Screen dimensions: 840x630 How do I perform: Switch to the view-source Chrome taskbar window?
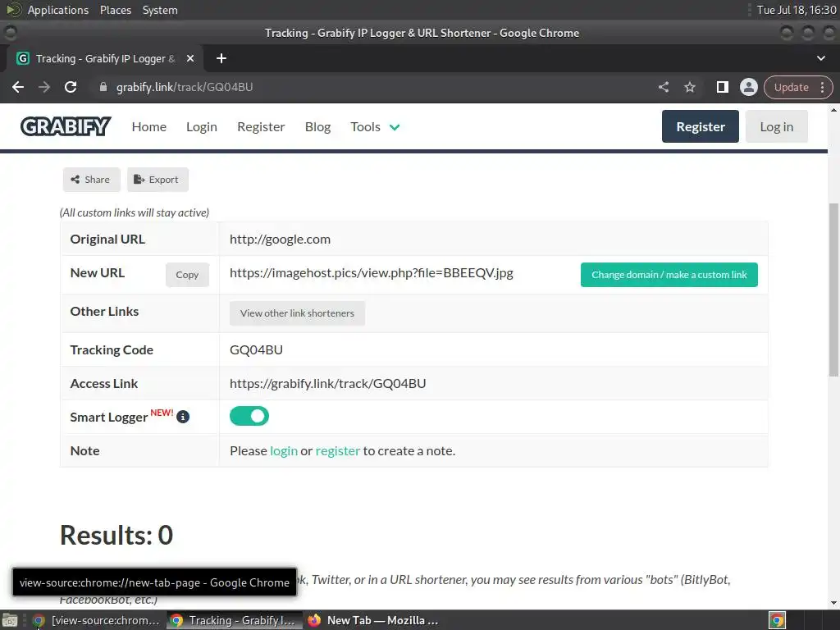click(x=97, y=620)
